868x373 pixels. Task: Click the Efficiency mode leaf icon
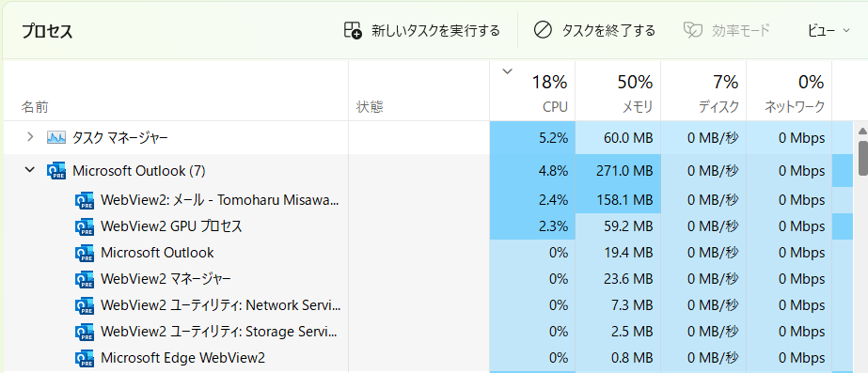pos(692,30)
